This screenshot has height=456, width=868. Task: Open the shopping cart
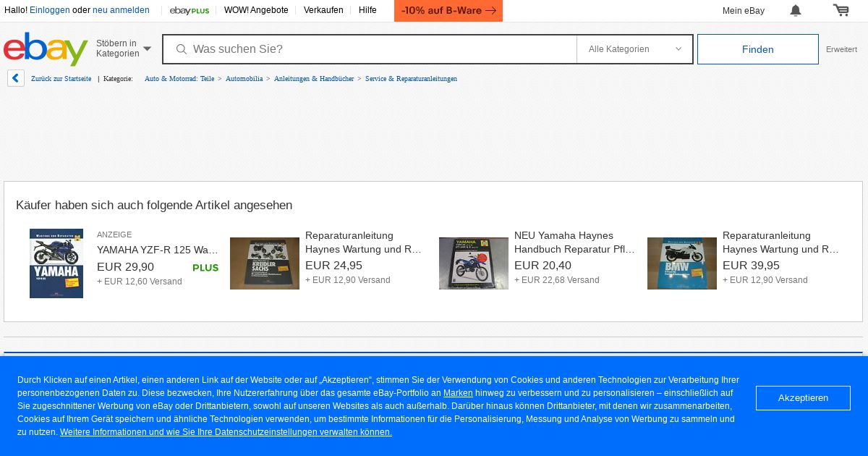click(x=841, y=10)
